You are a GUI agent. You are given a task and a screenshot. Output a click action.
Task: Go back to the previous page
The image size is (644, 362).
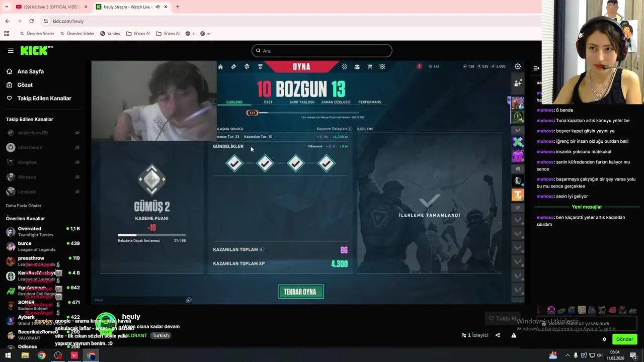(x=7, y=21)
